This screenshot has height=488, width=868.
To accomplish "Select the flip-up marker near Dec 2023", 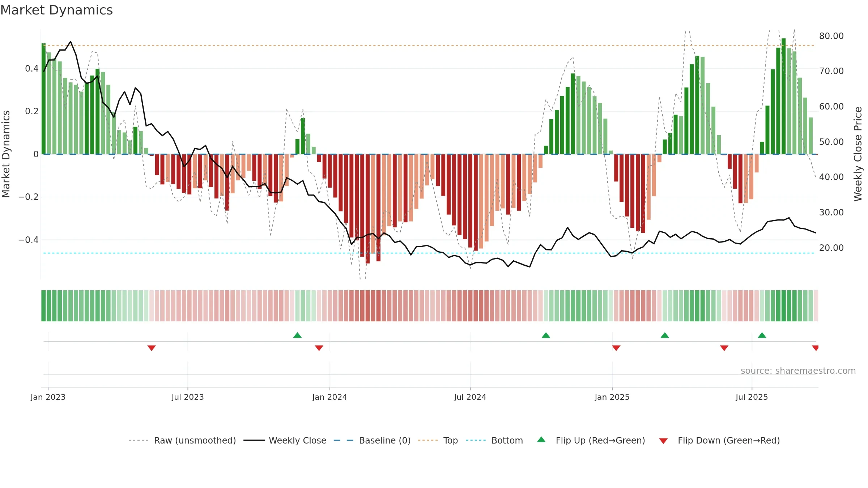I will point(297,335).
